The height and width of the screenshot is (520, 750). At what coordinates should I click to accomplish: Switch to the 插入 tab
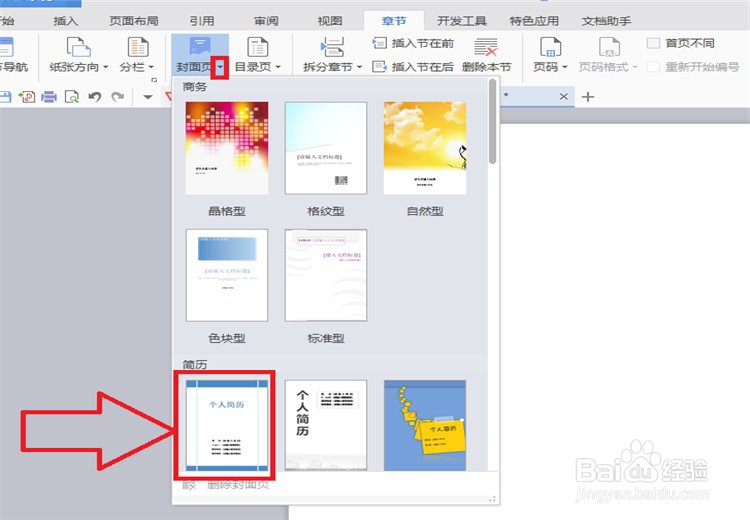(66, 21)
